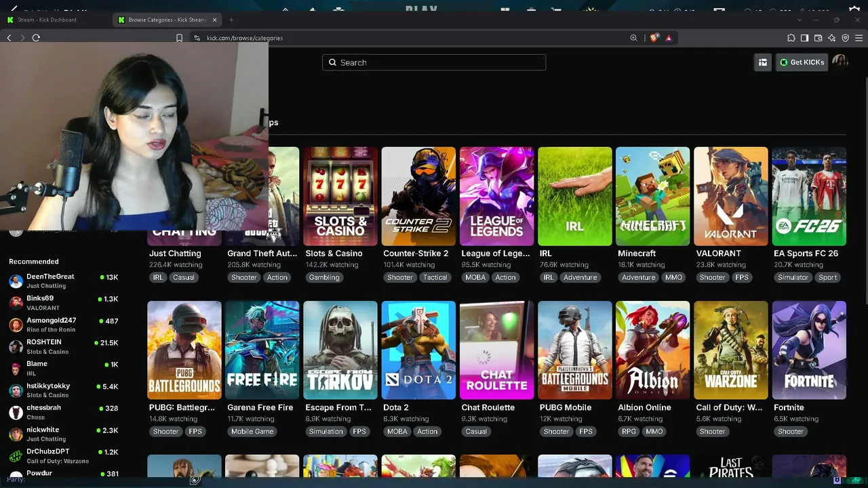Image resolution: width=868 pixels, height=488 pixels.
Task: Open Powdur's channel in Recommended list
Action: (64, 474)
